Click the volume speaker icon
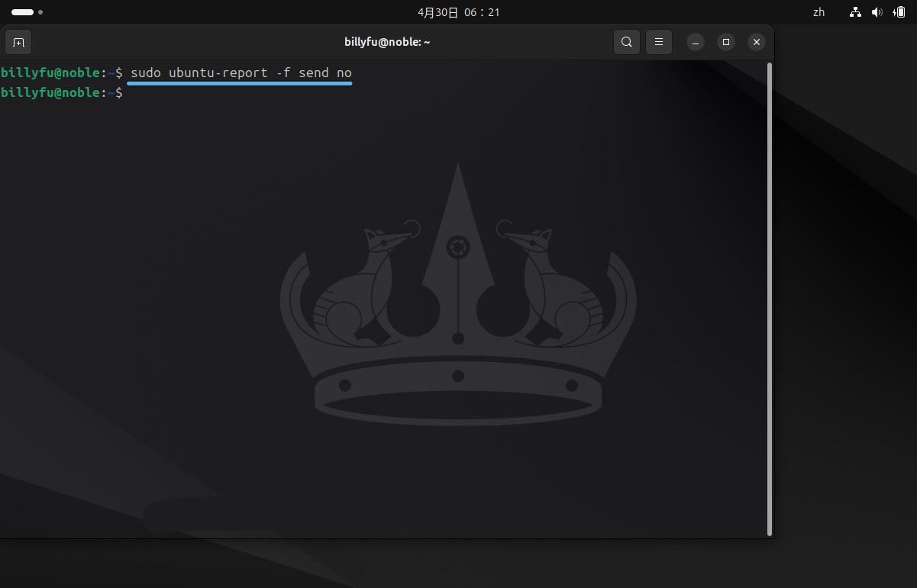 click(x=877, y=12)
